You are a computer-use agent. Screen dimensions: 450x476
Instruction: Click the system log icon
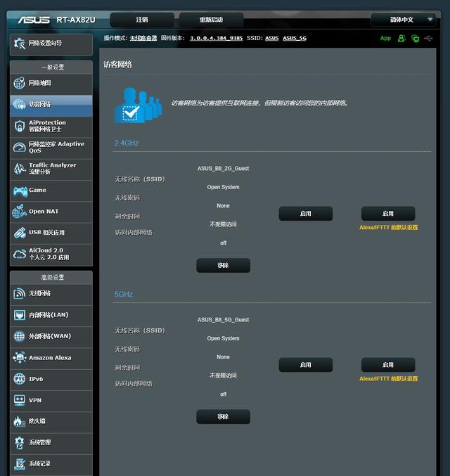pos(20,464)
